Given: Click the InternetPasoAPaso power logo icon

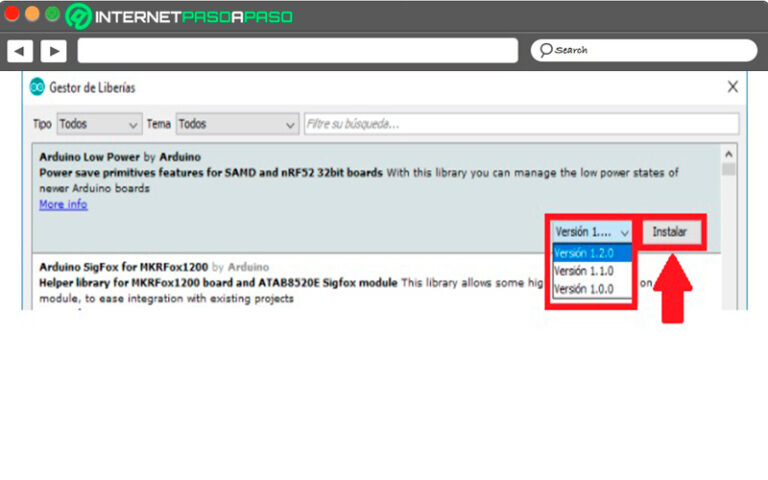Looking at the screenshot, I should click(x=77, y=16).
